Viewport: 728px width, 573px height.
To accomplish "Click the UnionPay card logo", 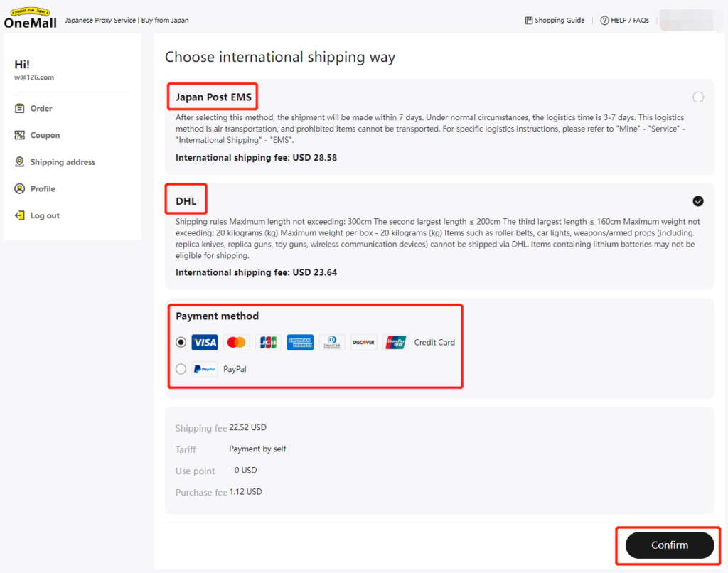I will [x=395, y=342].
